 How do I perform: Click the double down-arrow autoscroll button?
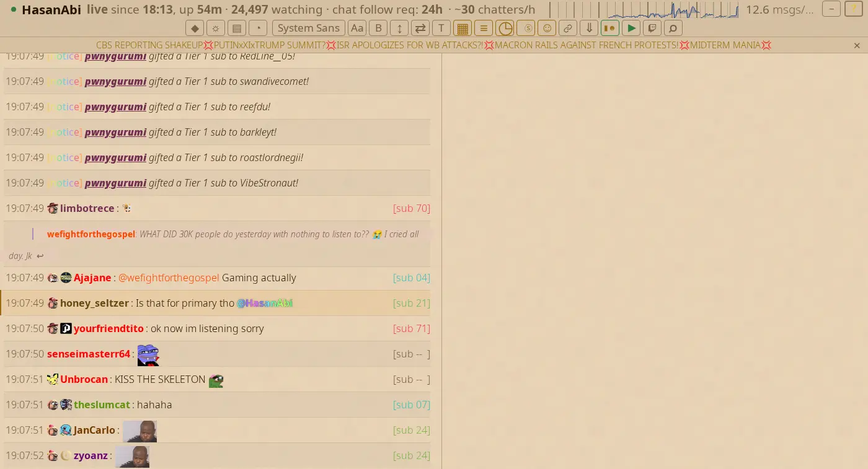(589, 28)
